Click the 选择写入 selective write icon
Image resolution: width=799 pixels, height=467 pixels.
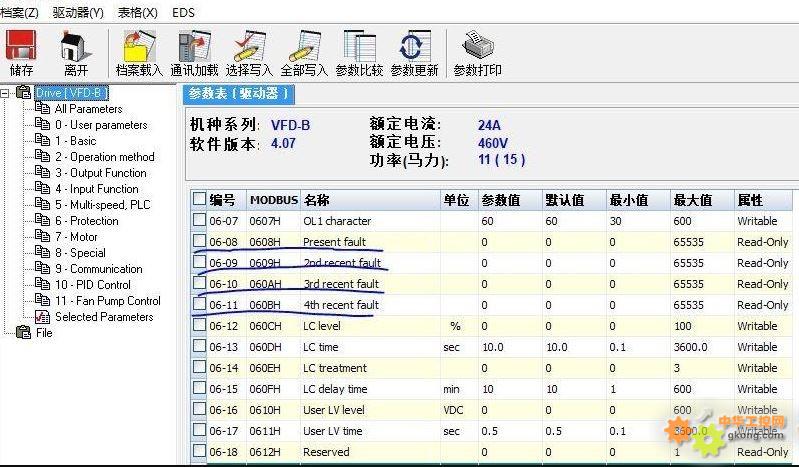(249, 46)
